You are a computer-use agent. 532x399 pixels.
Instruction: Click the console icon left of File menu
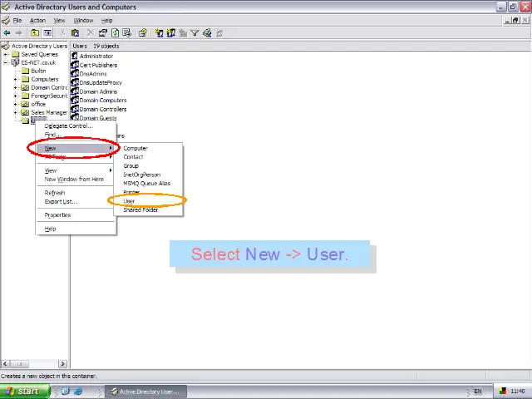6,20
